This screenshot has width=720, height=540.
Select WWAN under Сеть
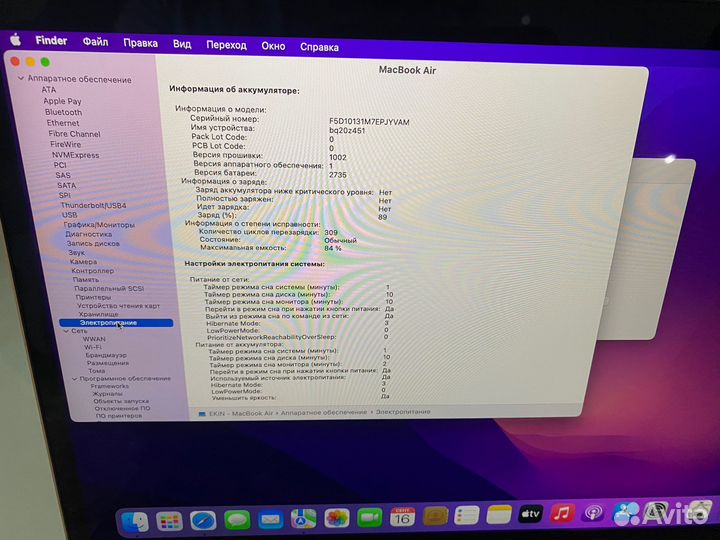point(94,339)
